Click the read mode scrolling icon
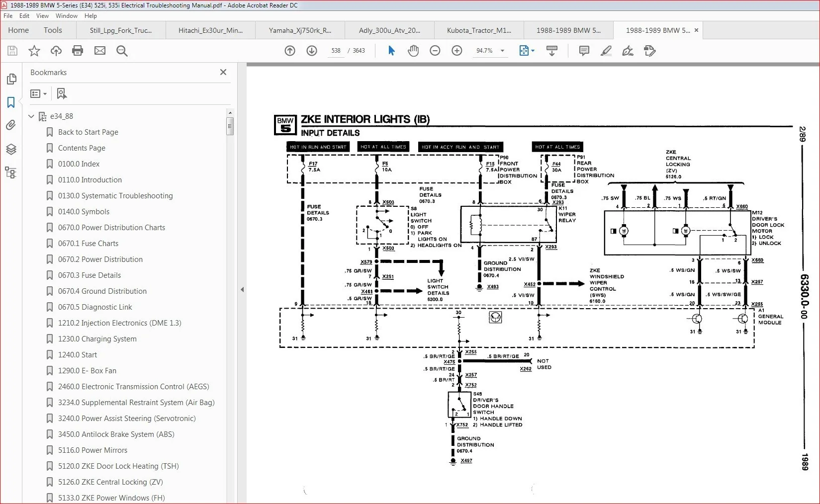This screenshot has width=820, height=504. click(552, 51)
